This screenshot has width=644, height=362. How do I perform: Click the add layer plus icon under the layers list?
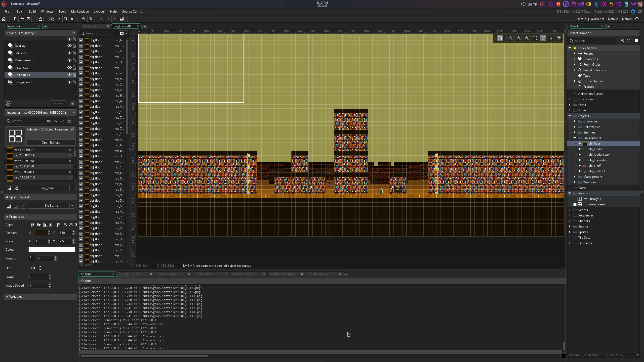8,103
